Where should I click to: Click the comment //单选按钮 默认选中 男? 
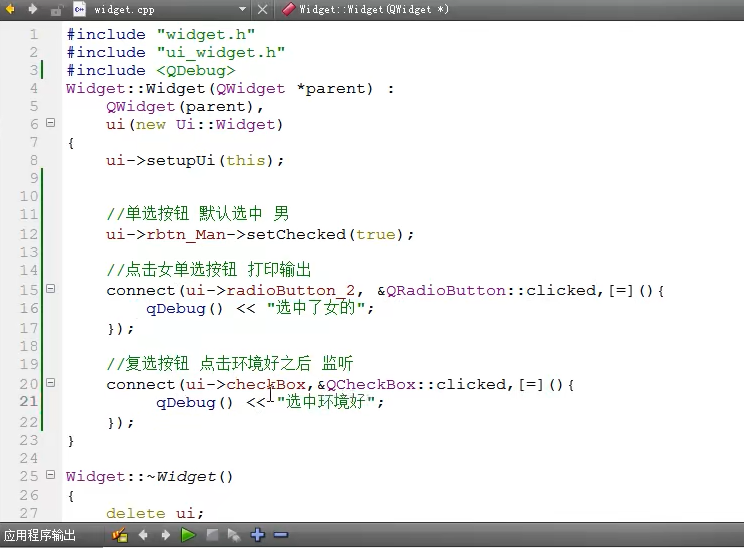point(197,214)
